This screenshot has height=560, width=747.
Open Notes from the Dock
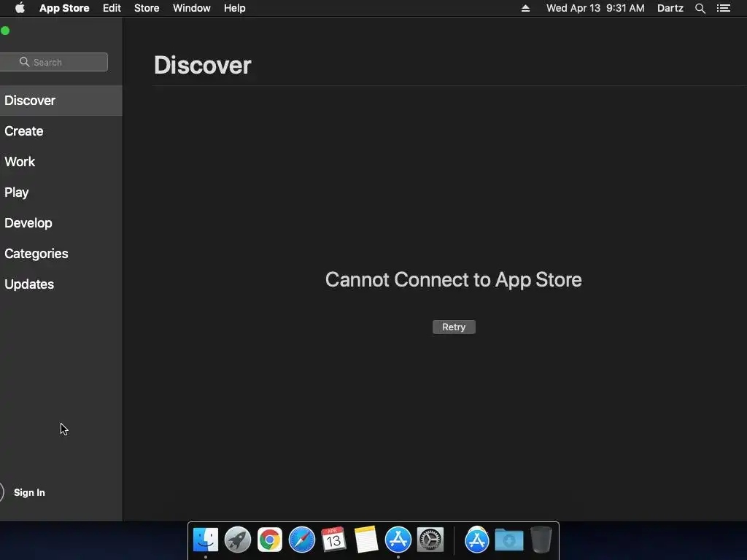[x=366, y=540]
